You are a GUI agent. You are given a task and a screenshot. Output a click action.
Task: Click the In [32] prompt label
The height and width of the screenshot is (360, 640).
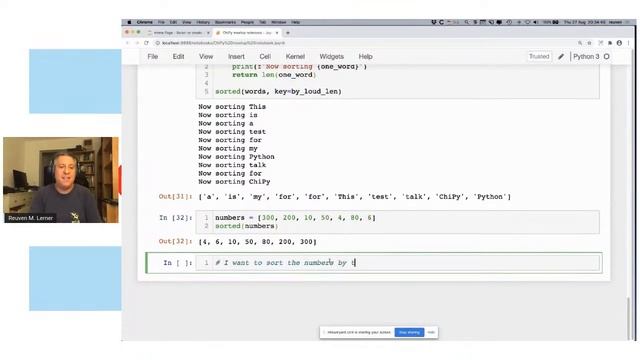tap(176, 218)
